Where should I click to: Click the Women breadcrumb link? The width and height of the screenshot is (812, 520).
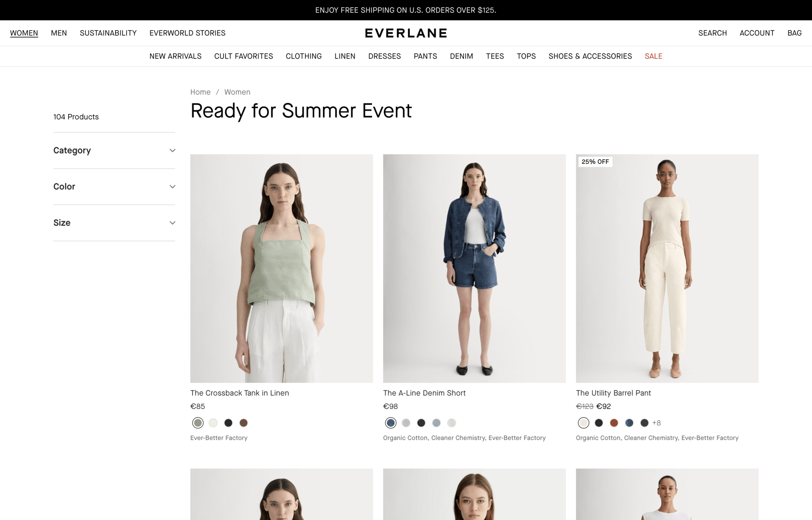pos(237,92)
